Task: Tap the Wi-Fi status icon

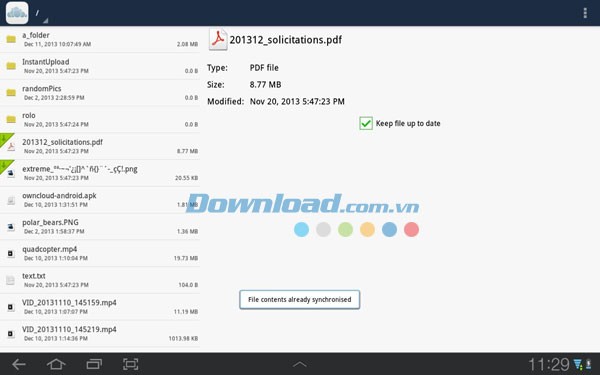Action: 577,364
